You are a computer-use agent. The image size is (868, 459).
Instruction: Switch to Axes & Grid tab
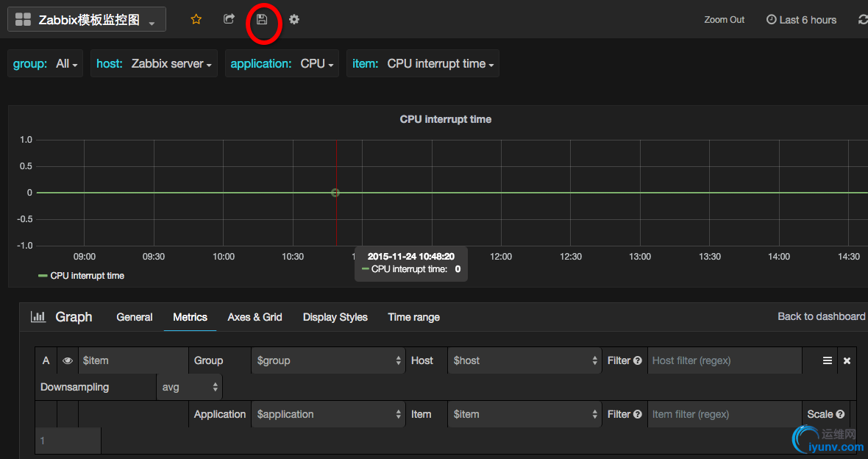255,317
